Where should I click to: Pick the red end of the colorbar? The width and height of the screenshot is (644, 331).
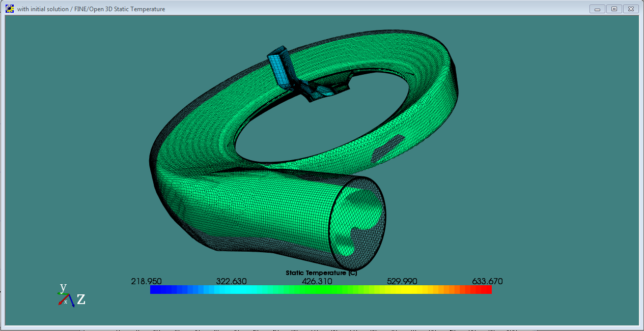[486, 289]
